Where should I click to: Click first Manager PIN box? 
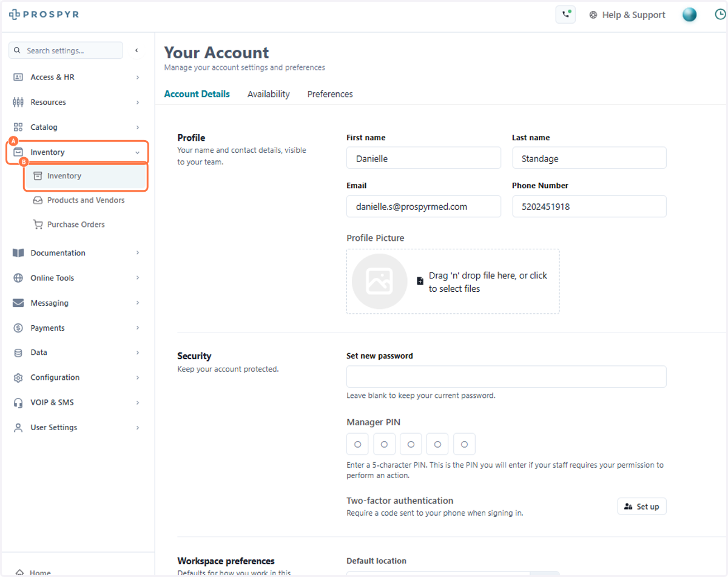(x=357, y=444)
